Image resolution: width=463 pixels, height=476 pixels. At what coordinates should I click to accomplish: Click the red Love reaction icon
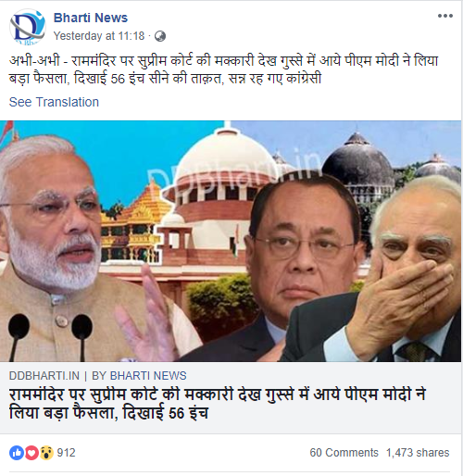coord(31,453)
